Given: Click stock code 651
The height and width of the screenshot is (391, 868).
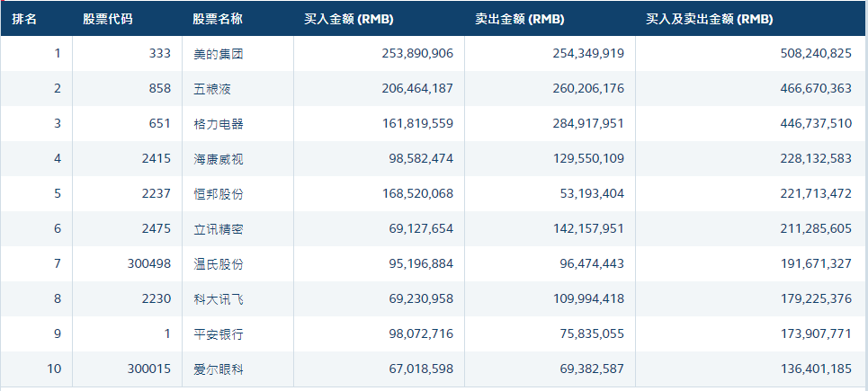Looking at the screenshot, I should coord(160,123).
